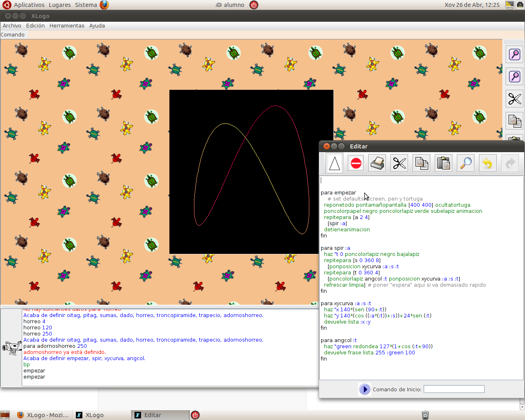Click the 'repitepara [a 2 4]' line
525x420 pixels.
347,217
